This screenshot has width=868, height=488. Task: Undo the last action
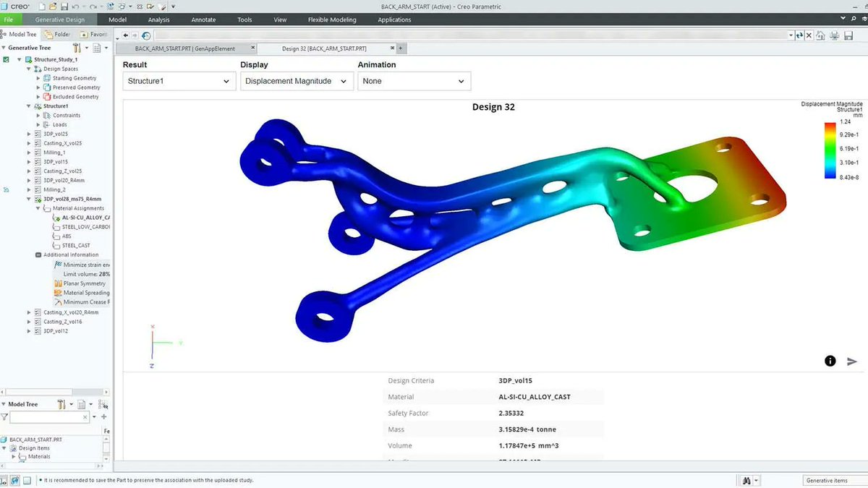click(x=75, y=7)
